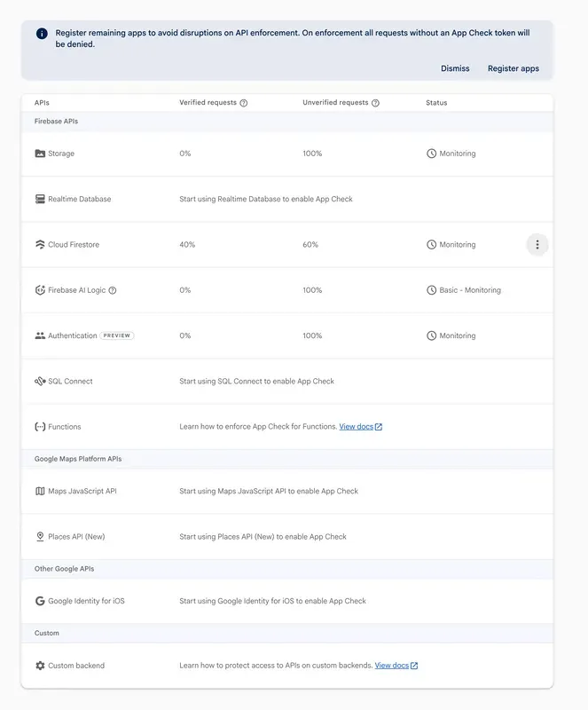The image size is (588, 710).
Task: Open the Cloud Firestore three-dot menu
Action: 537,245
